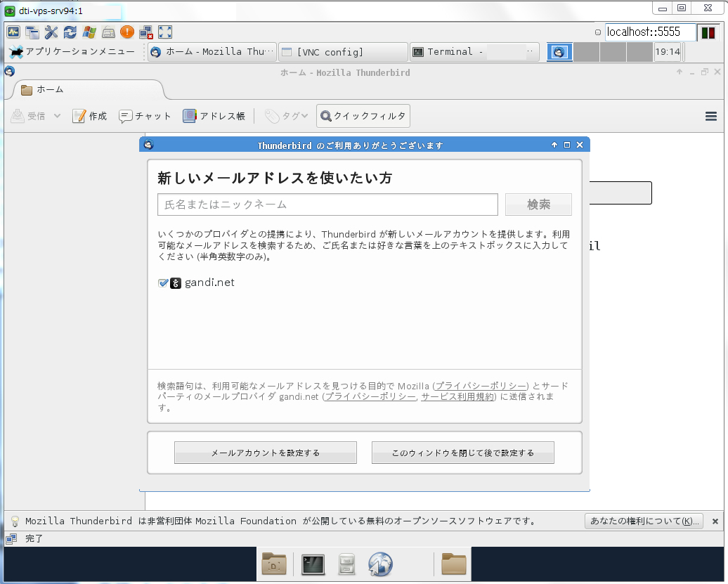Click the Compose (作成) pencil icon
728x584 pixels.
(79, 116)
